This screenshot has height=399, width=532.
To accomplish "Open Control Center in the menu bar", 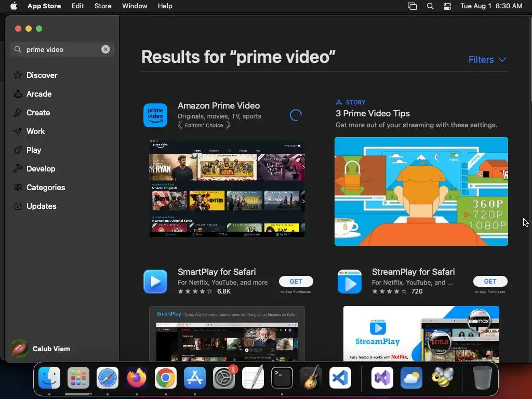I will (x=447, y=6).
